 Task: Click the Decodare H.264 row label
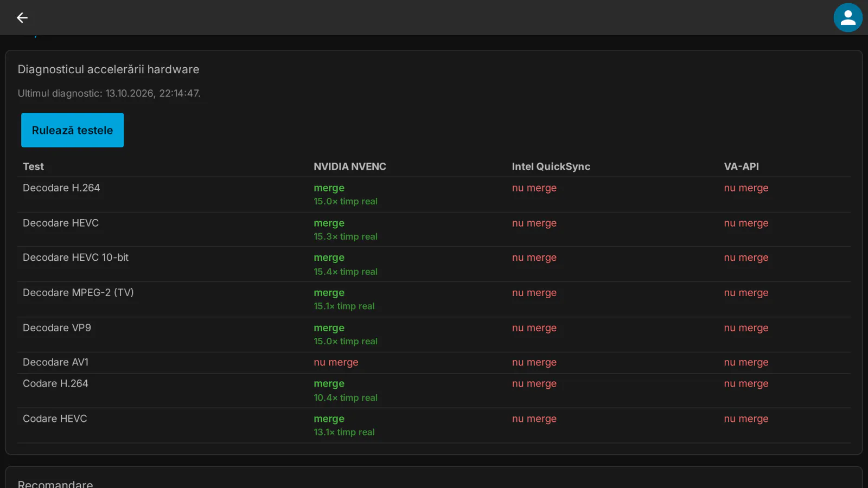click(x=61, y=188)
